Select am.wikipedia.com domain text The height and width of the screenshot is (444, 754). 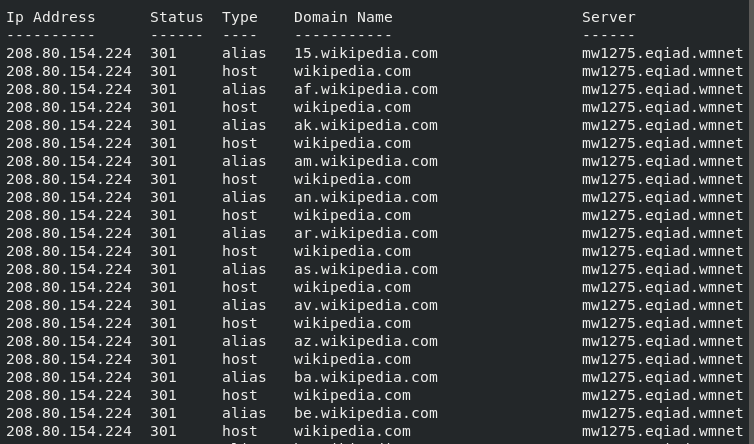[x=365, y=162]
